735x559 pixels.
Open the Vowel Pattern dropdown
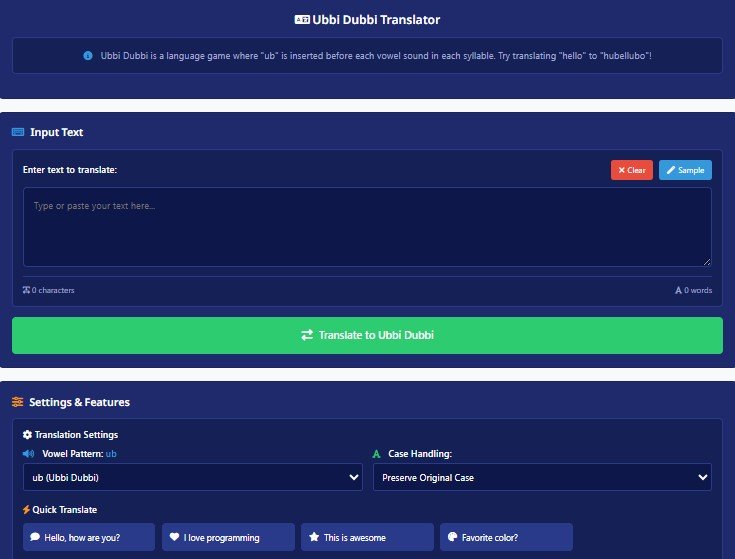coord(193,477)
